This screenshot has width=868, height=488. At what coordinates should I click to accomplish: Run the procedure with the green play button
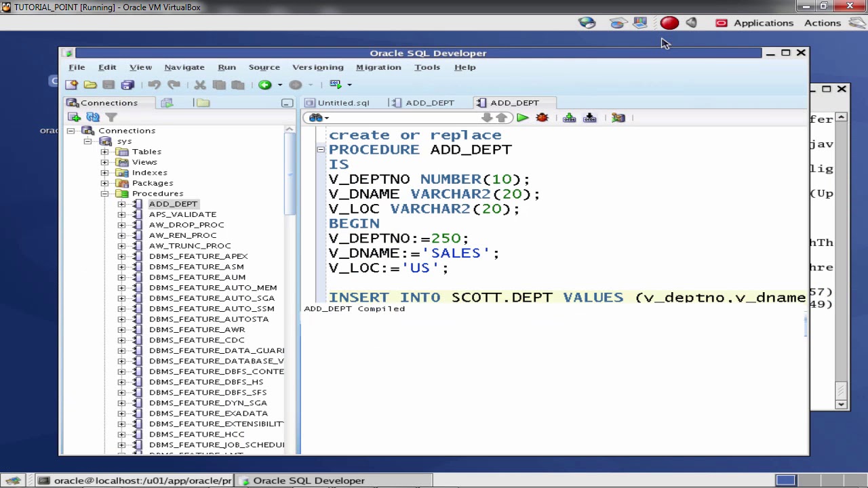tap(522, 118)
